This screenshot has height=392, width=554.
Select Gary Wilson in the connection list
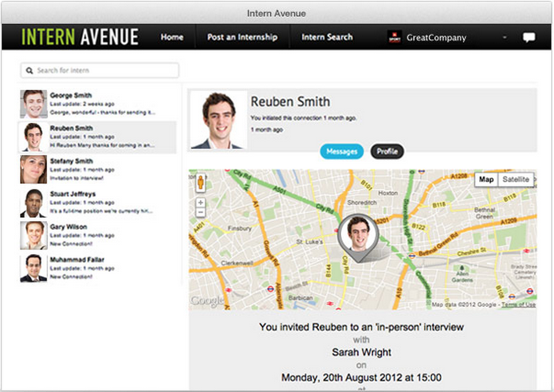(x=97, y=235)
